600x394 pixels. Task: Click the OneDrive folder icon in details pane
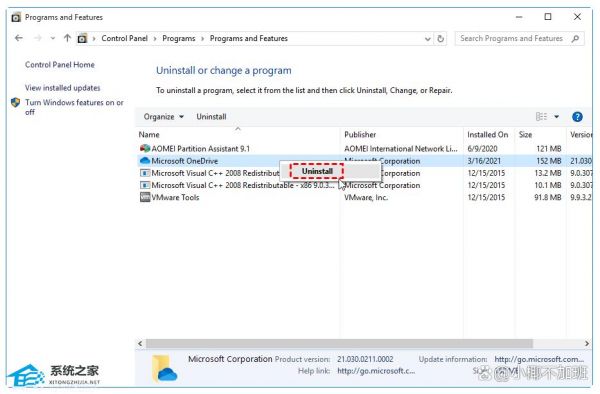(165, 368)
